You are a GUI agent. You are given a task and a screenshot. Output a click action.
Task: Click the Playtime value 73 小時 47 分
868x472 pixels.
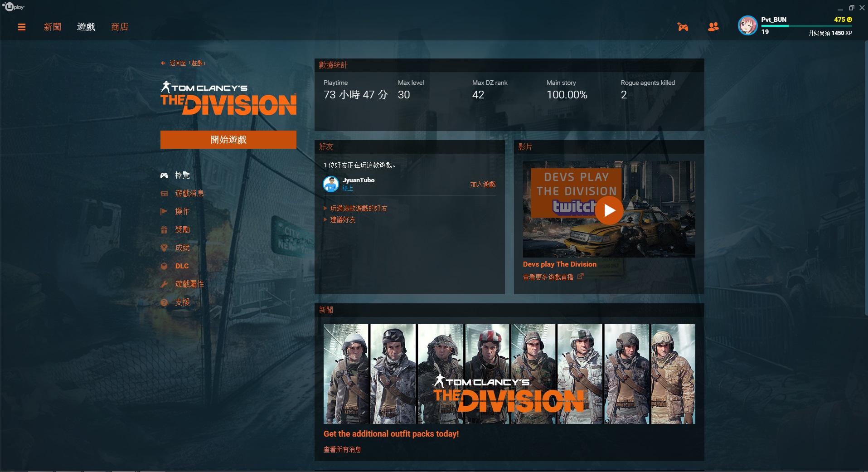[356, 95]
